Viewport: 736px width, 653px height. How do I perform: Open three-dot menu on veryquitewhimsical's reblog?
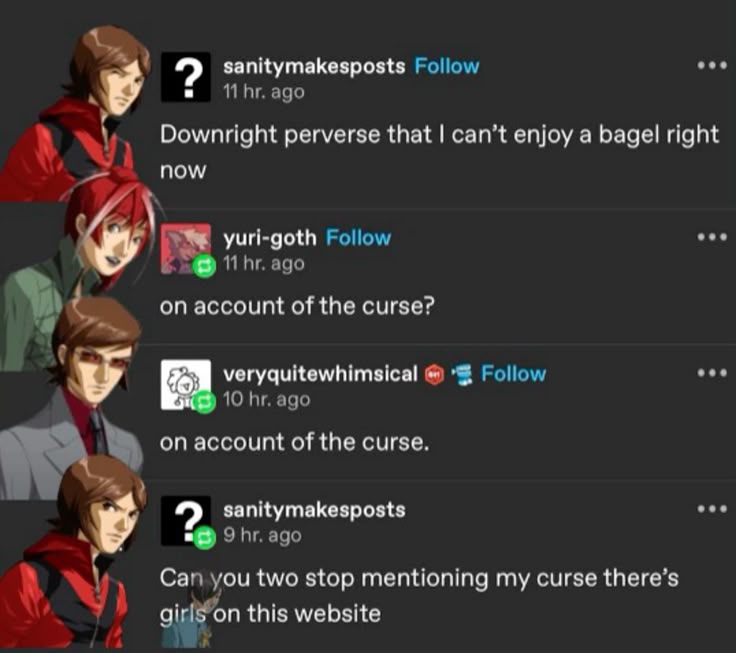tap(712, 373)
